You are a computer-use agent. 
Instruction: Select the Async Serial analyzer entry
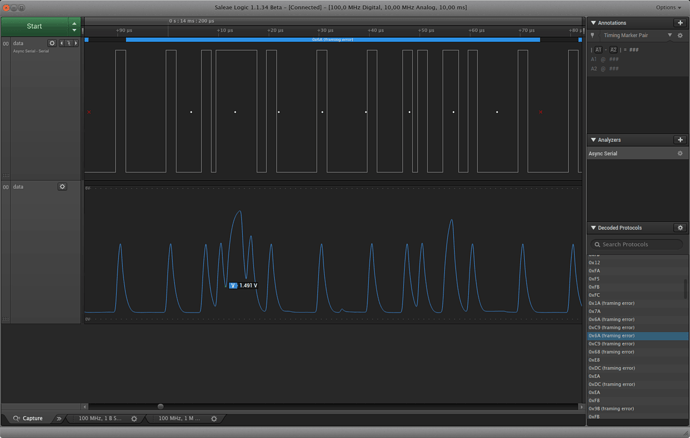tap(638, 154)
